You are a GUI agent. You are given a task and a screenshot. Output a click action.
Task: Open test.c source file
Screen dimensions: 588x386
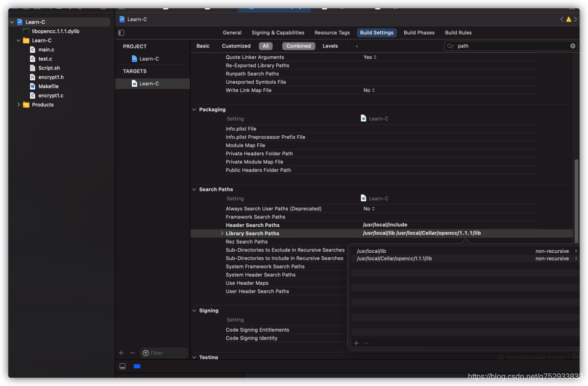45,59
